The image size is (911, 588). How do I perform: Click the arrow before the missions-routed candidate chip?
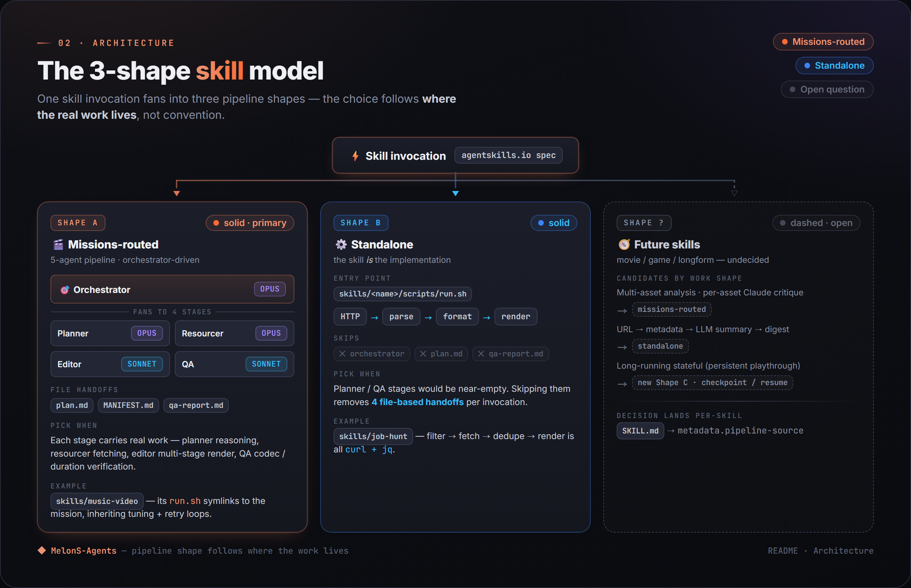coord(622,311)
